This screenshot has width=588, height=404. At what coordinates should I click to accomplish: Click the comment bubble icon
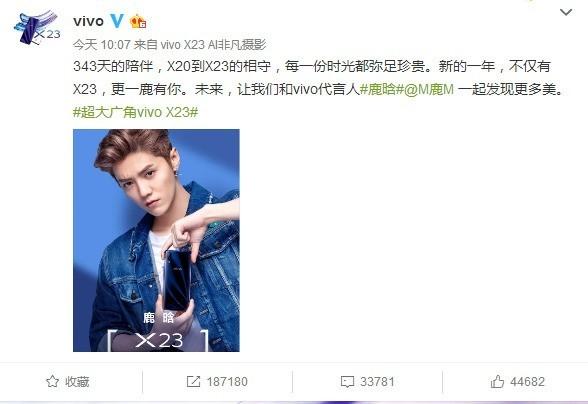tap(347, 382)
